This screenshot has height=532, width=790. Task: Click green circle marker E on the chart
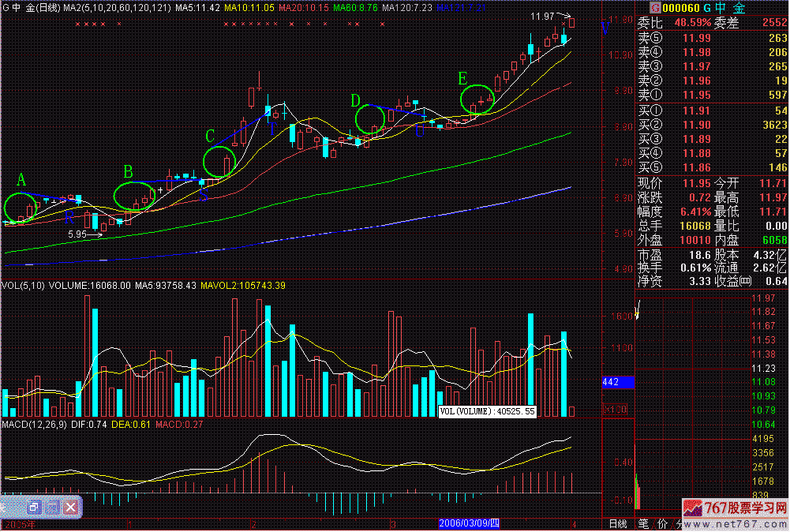[476, 99]
